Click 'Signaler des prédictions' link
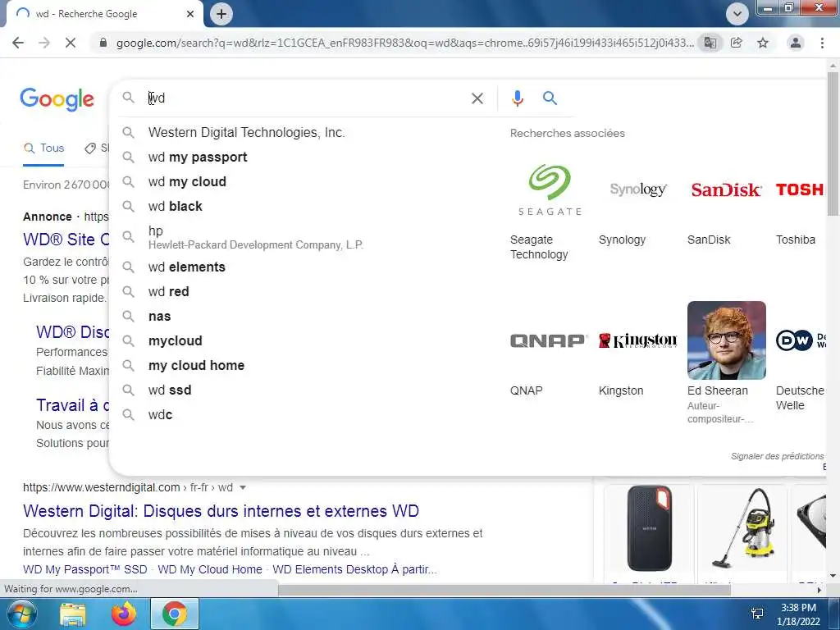 778,456
